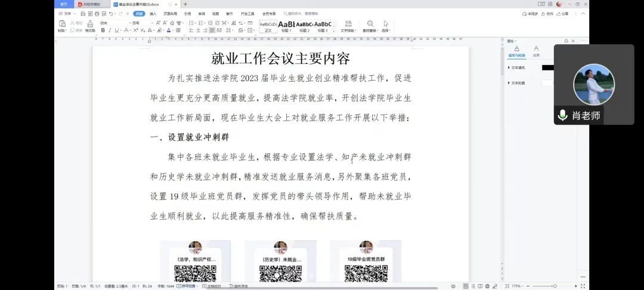
Task: Toggle the microphone for 肖老师
Action: 562,115
